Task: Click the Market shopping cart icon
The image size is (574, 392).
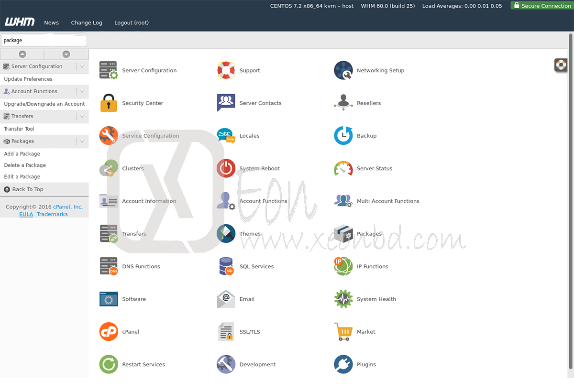Action: pyautogui.click(x=343, y=331)
